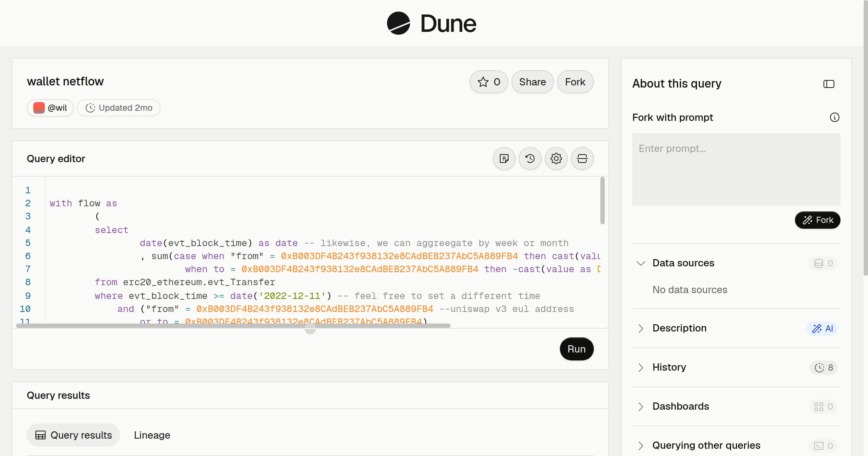
Task: Click the Querying other queries count badge
Action: (823, 446)
